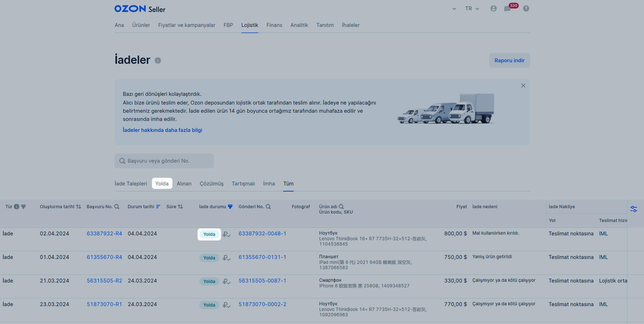This screenshot has width=644, height=324.
Task: Focus the Başvuru veya gönderi No. search field
Action: tap(164, 161)
